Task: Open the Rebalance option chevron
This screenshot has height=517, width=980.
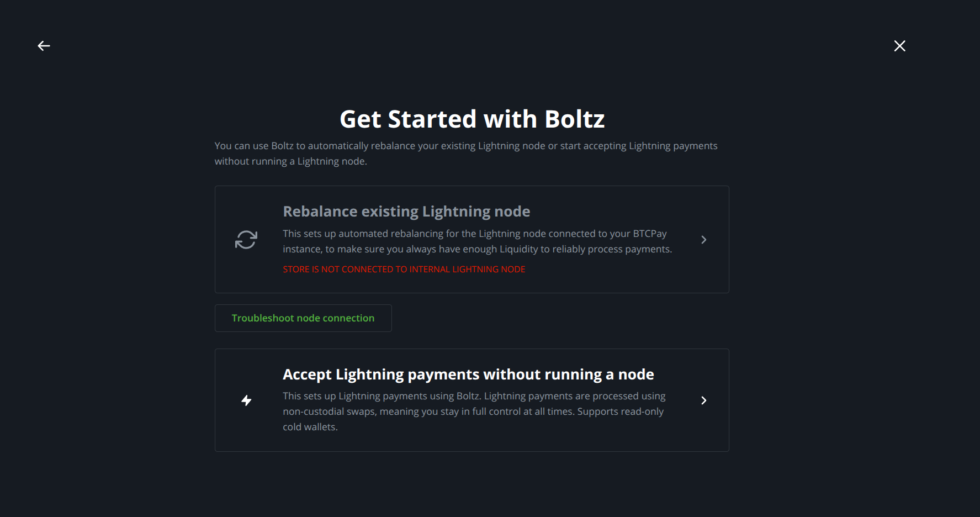Action: coord(703,240)
